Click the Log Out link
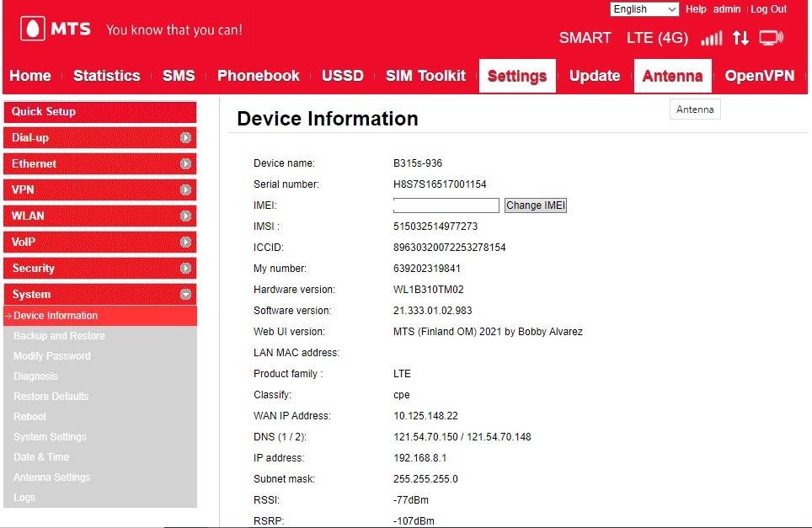The image size is (812, 528). [x=768, y=9]
